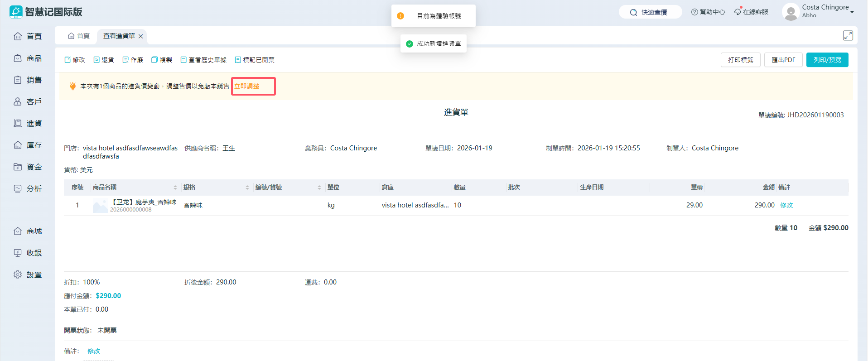Click the fullscreen expand icon
Image resolution: width=868 pixels, height=361 pixels.
point(848,35)
